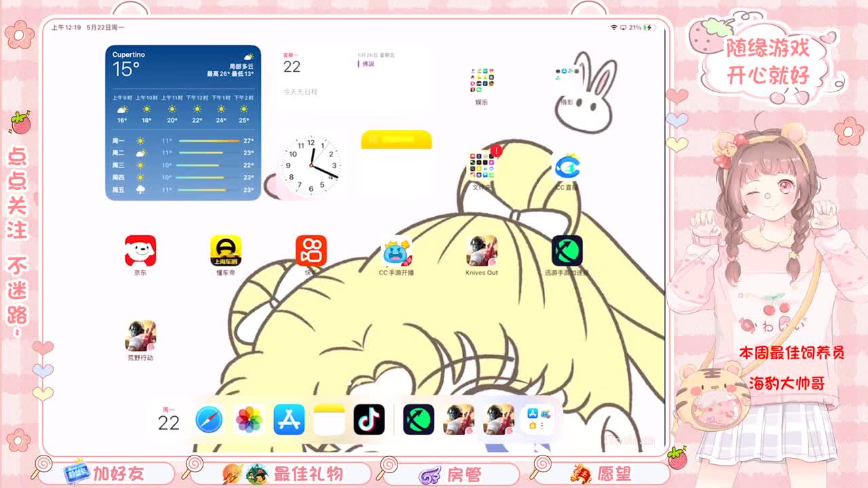Open the 摄影 app folder
868x488 pixels.
click(x=567, y=80)
